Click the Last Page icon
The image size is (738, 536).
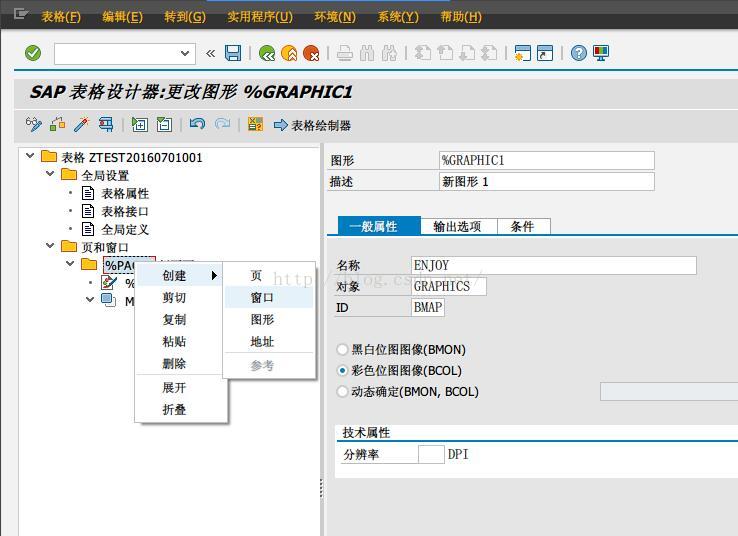(x=489, y=53)
